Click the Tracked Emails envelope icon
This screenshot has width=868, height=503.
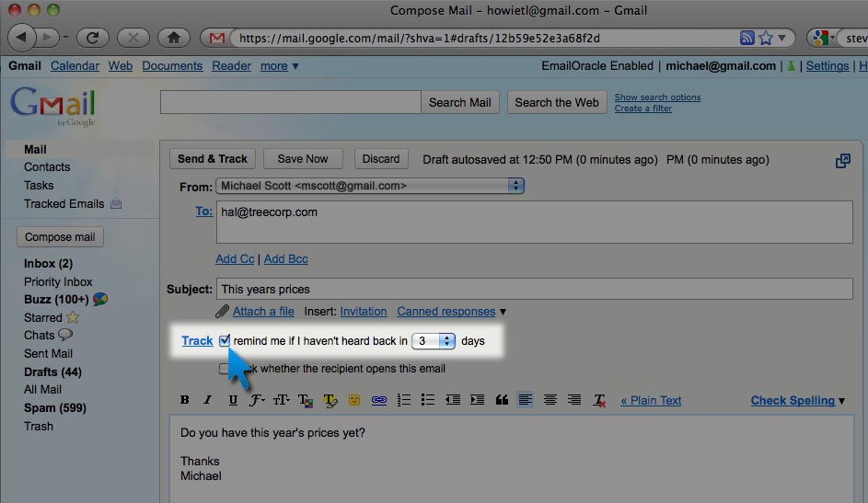(116, 204)
